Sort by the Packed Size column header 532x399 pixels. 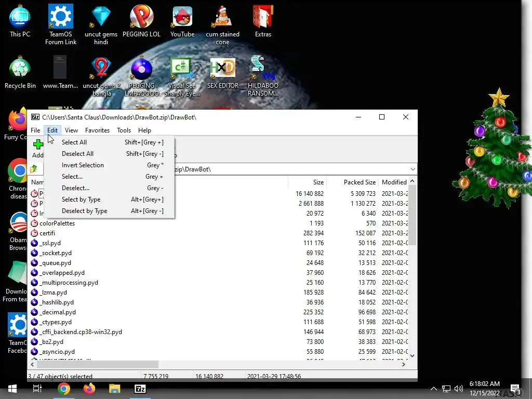[353, 182]
